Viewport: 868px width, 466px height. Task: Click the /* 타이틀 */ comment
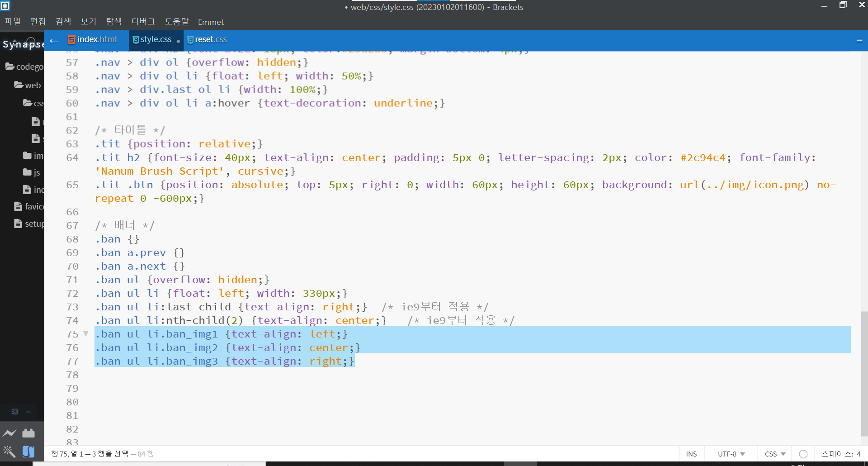pyautogui.click(x=130, y=130)
